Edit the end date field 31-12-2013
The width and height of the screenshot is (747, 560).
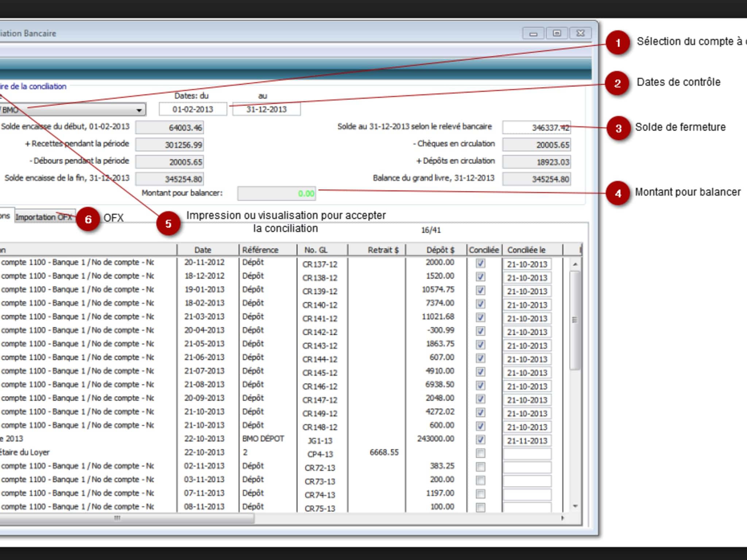tap(267, 109)
